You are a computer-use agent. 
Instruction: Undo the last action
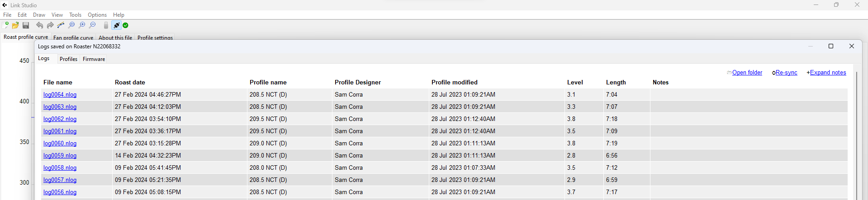coord(40,25)
